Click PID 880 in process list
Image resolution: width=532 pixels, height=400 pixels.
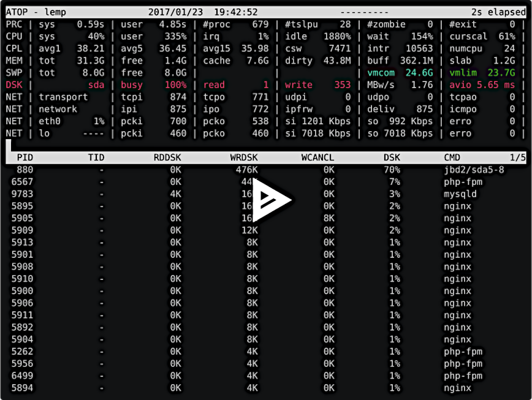[x=25, y=170]
